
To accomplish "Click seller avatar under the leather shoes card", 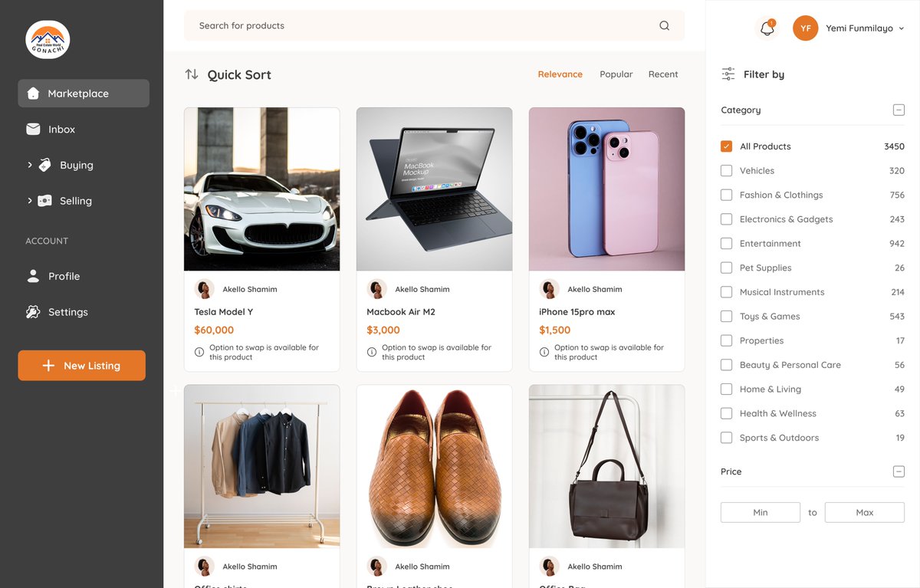I will coord(377,567).
